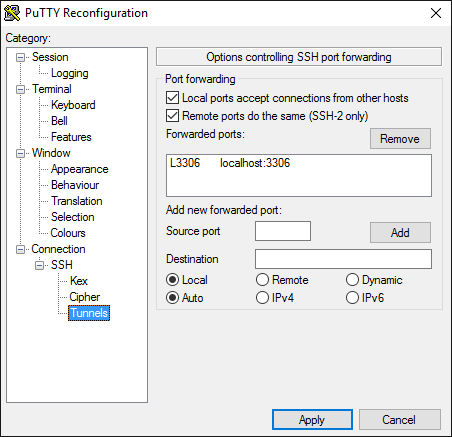The width and height of the screenshot is (452, 437).
Task: Toggle Remote ports do the same checkbox
Action: click(x=172, y=116)
